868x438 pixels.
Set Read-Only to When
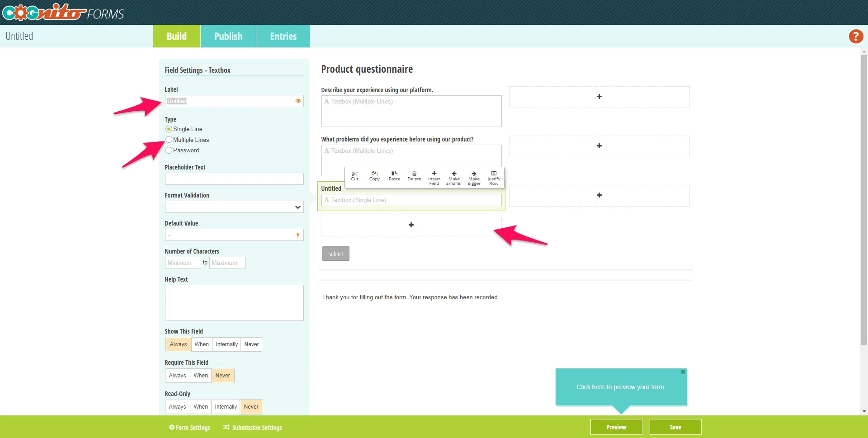point(201,407)
